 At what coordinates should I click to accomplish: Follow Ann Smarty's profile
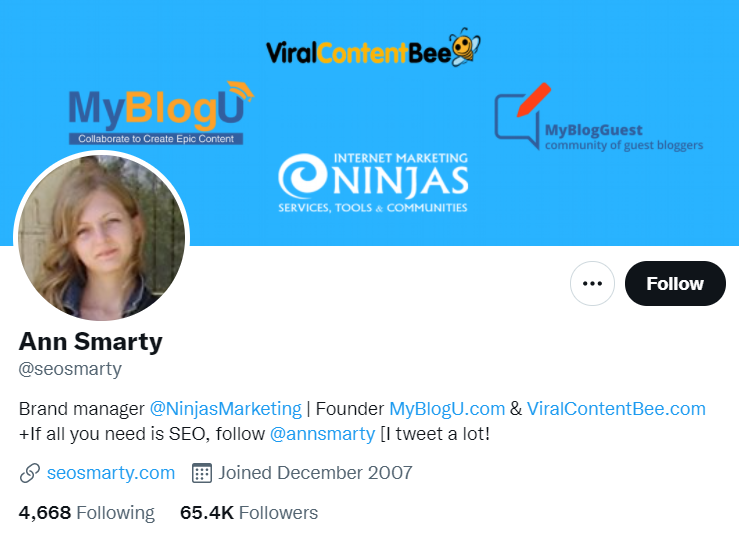675,283
